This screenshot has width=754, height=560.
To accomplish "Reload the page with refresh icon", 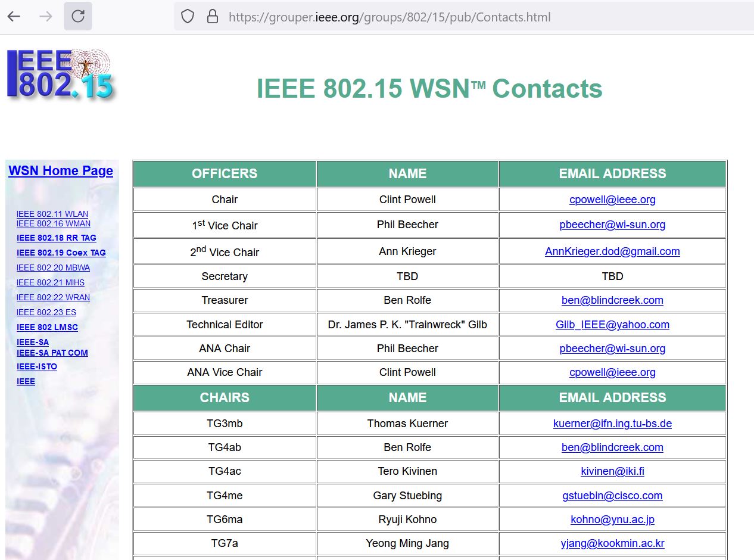I will [x=78, y=16].
